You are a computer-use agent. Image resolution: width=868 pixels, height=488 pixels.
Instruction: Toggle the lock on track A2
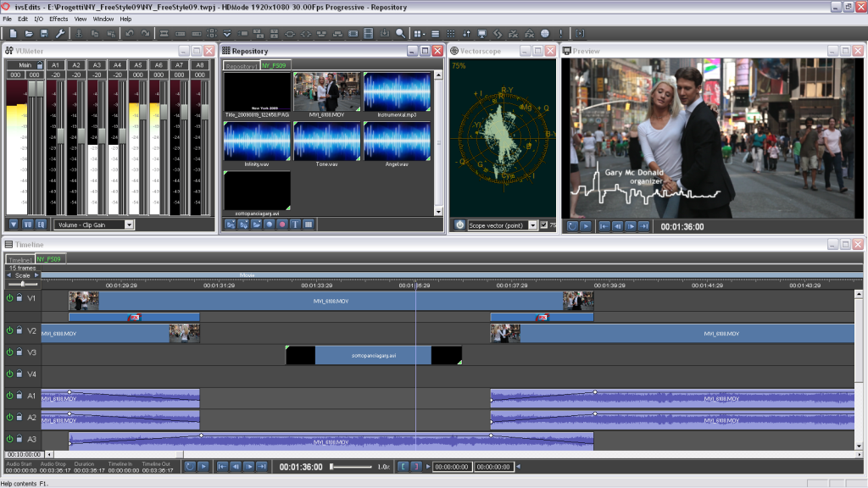(x=19, y=417)
